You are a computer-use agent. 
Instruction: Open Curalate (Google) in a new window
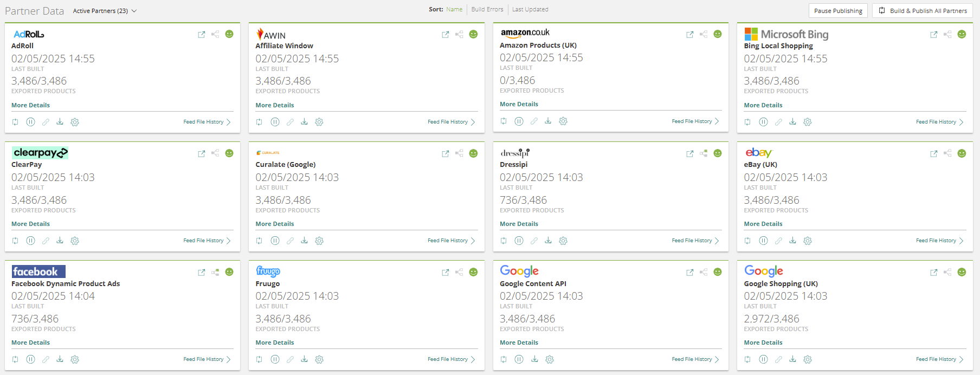tap(446, 153)
